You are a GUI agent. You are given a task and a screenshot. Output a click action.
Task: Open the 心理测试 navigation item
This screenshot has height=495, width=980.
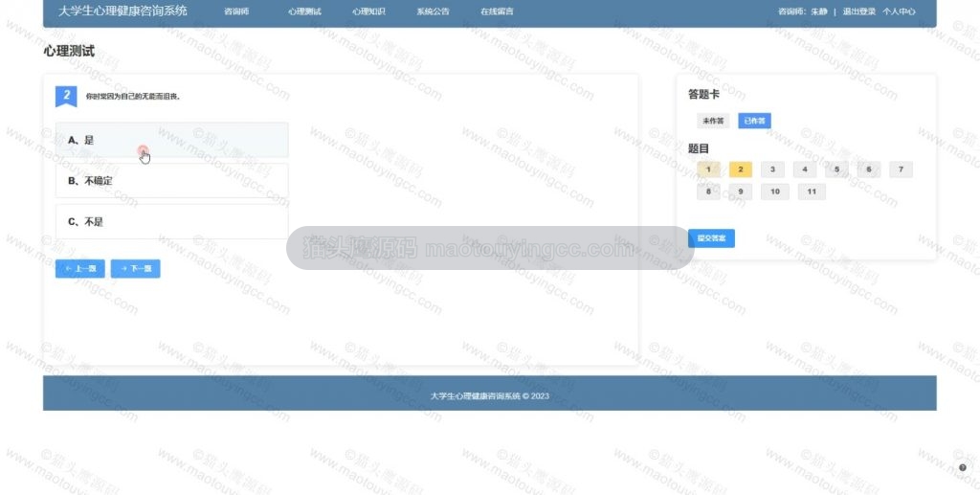click(x=304, y=11)
